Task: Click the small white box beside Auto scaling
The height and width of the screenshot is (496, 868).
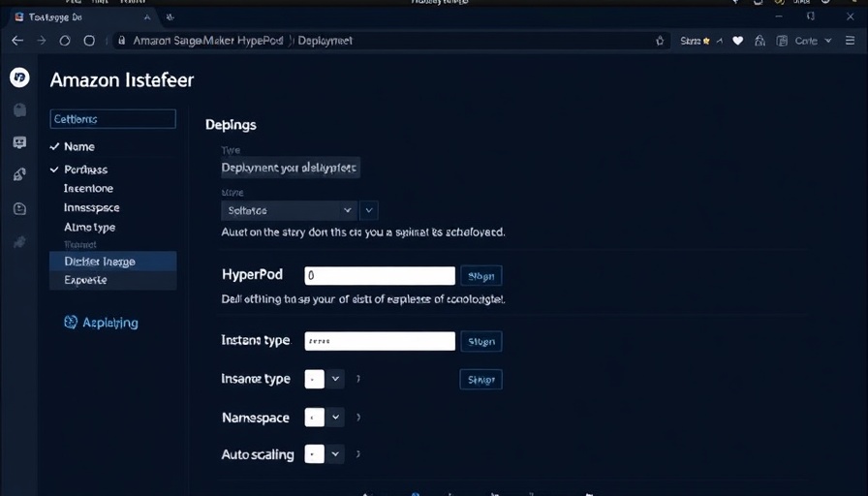Action: pyautogui.click(x=315, y=454)
